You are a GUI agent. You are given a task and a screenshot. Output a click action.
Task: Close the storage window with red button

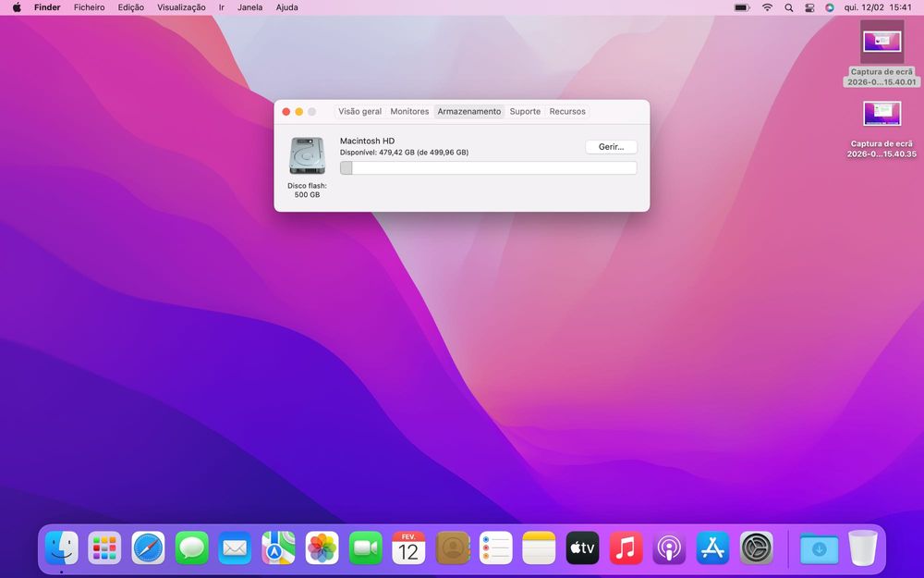tap(286, 112)
